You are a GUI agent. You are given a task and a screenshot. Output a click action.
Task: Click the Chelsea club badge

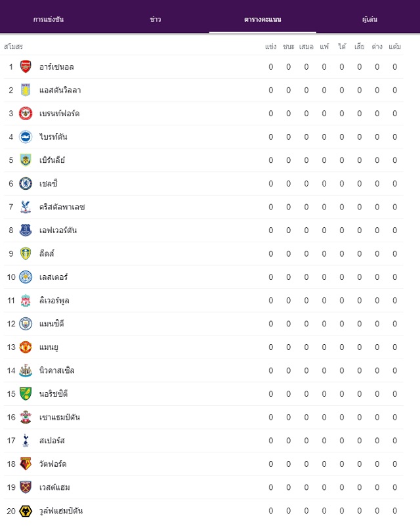[x=26, y=183]
